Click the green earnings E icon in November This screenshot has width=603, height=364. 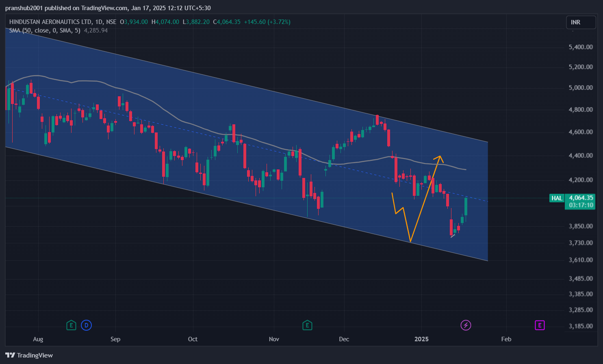point(307,325)
